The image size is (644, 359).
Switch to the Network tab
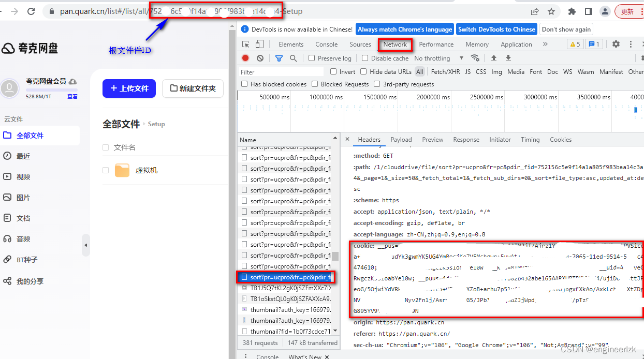point(395,44)
